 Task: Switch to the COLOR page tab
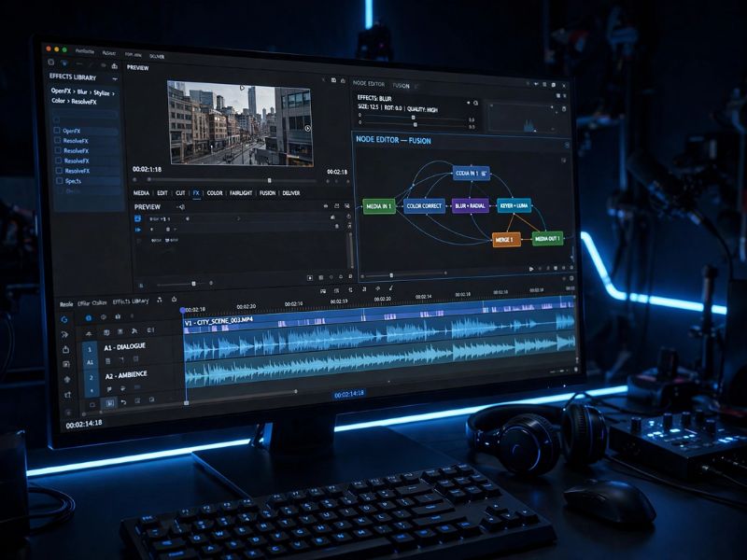(x=215, y=193)
